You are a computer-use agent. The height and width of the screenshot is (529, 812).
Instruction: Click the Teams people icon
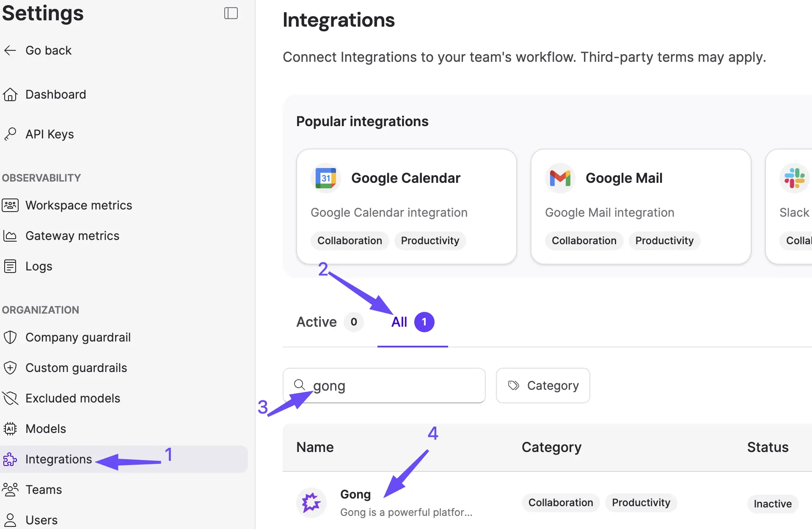pyautogui.click(x=10, y=490)
